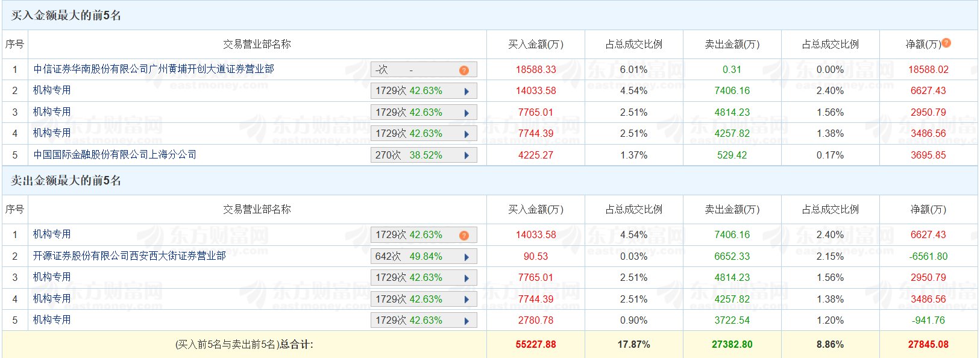Screen dimensions: 980x358
Task: Expand the 270次 38.52% statistics box
Action: [423, 155]
